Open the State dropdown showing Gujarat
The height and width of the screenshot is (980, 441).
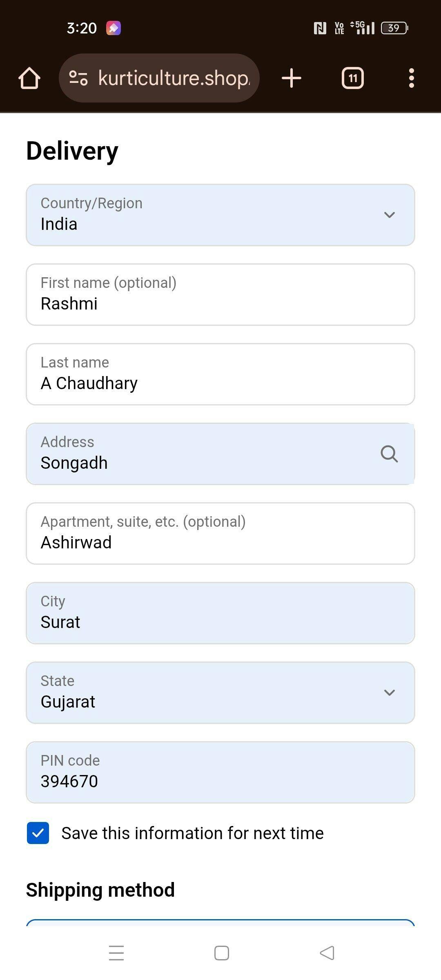click(x=220, y=693)
